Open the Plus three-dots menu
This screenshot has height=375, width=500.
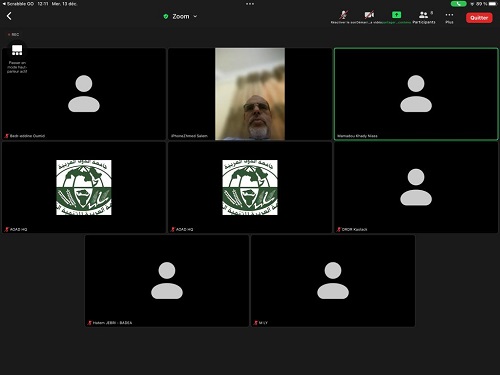[449, 17]
